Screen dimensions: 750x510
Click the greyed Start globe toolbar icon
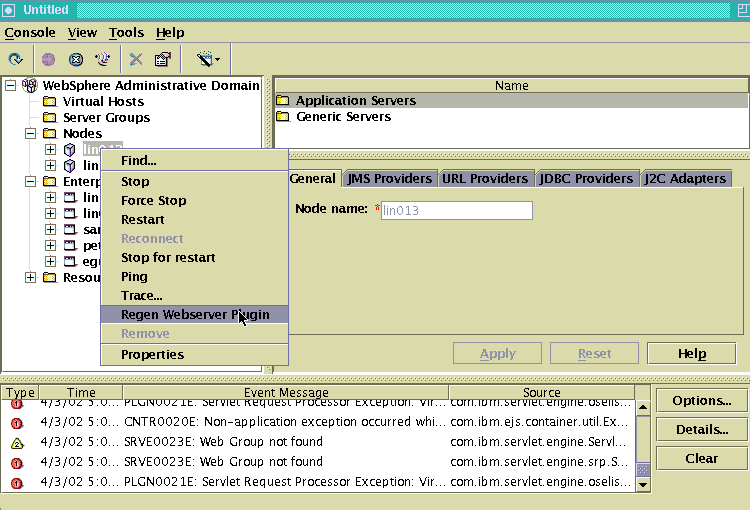click(x=48, y=59)
